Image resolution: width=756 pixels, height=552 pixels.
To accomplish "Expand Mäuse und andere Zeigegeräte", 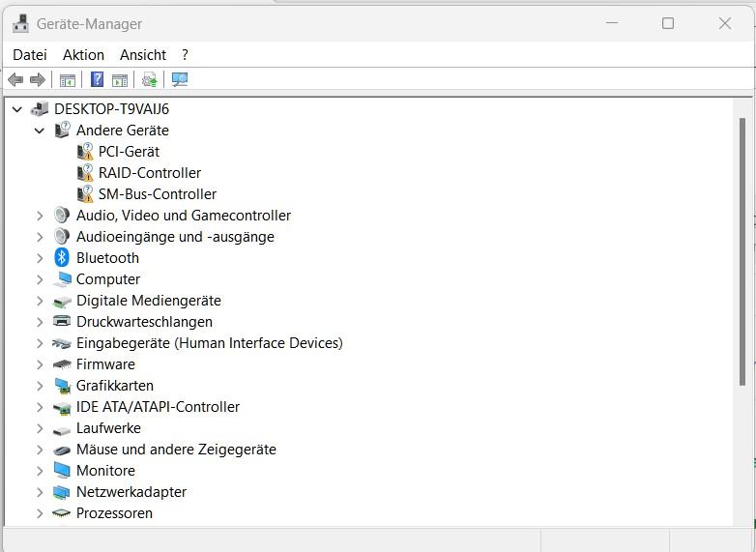I will 40,450.
